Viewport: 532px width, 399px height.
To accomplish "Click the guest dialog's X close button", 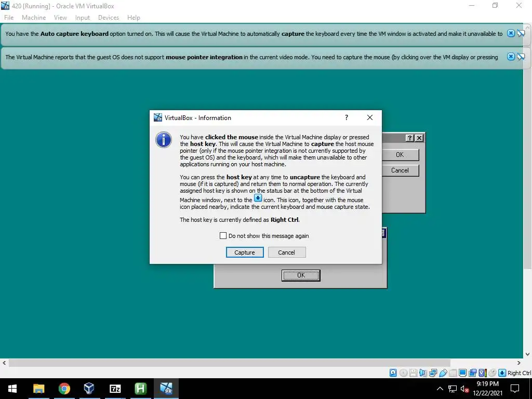I will coord(419,138).
